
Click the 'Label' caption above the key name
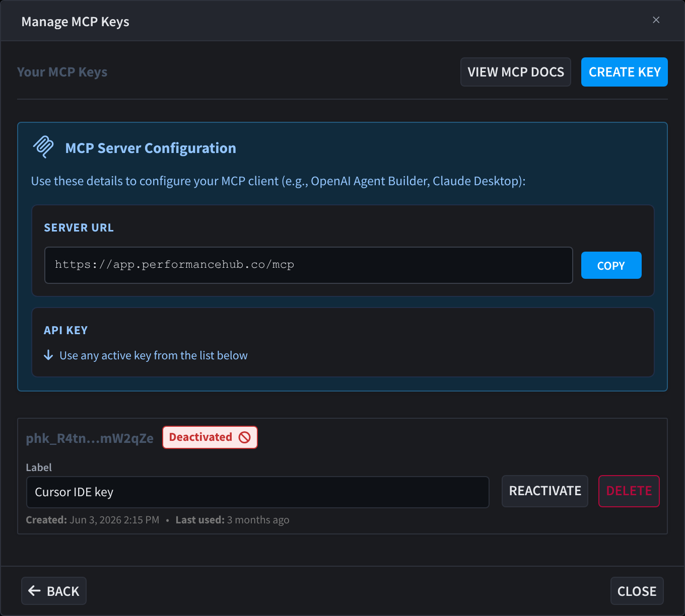pyautogui.click(x=39, y=468)
